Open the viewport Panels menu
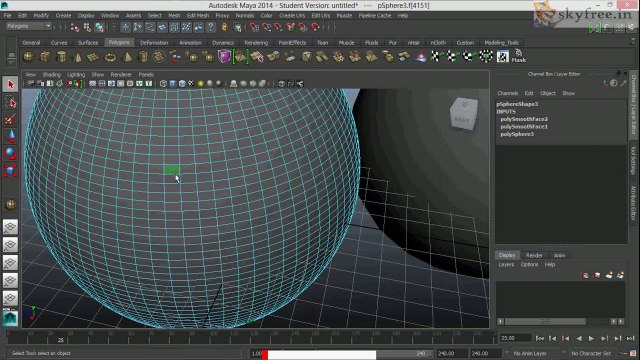This screenshot has height=360, width=640. tap(146, 75)
